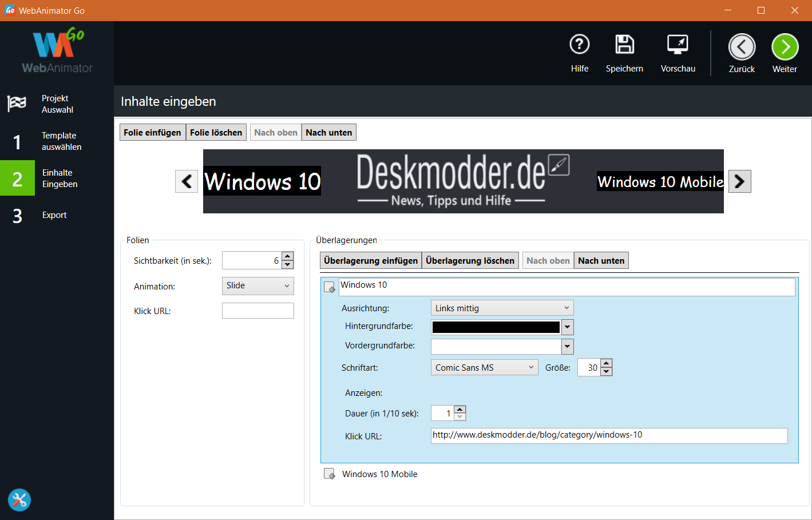
Task: Go back with the Zurück arrow
Action: (742, 47)
